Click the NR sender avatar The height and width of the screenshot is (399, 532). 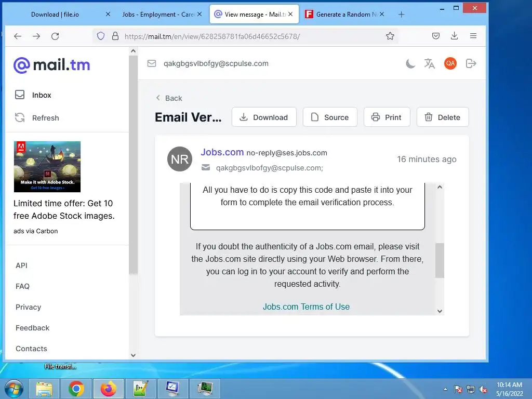[180, 159]
